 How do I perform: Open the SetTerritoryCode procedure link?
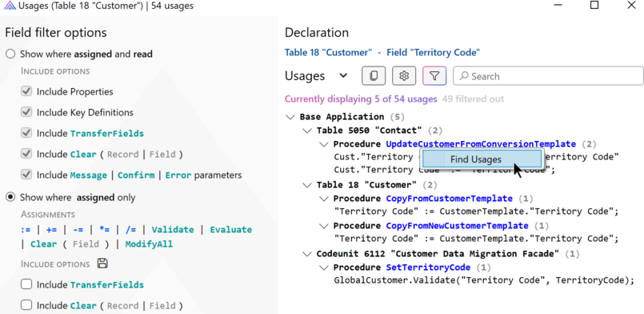click(428, 268)
